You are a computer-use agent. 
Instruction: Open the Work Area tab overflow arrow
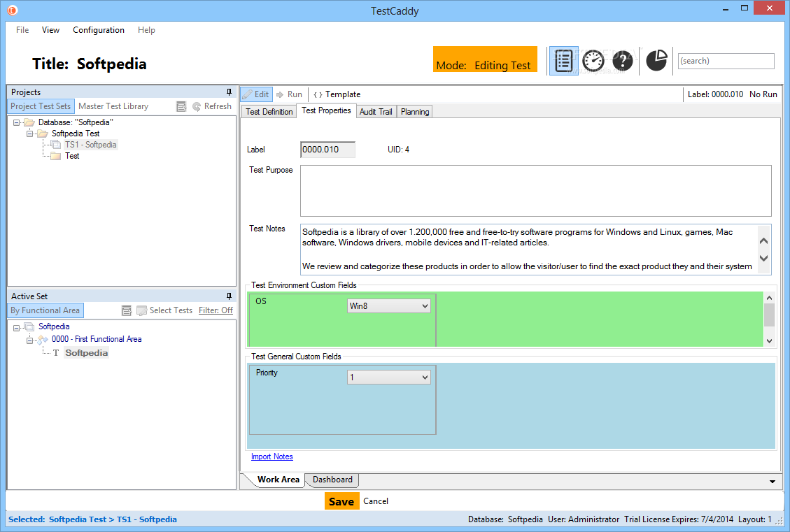tap(773, 482)
